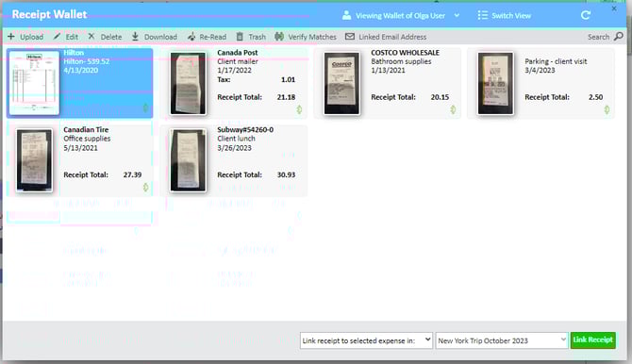This screenshot has height=364, width=632.
Task: Select 'Canada Post' title text
Action: pos(238,53)
